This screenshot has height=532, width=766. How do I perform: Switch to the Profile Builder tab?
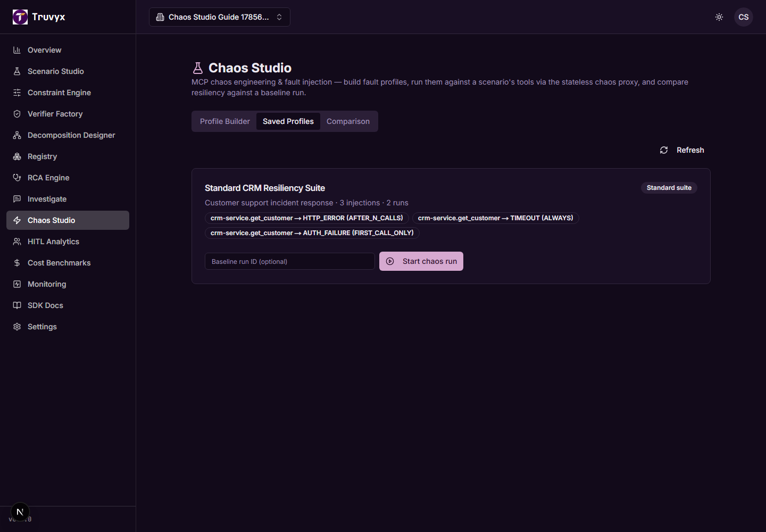[x=225, y=121]
